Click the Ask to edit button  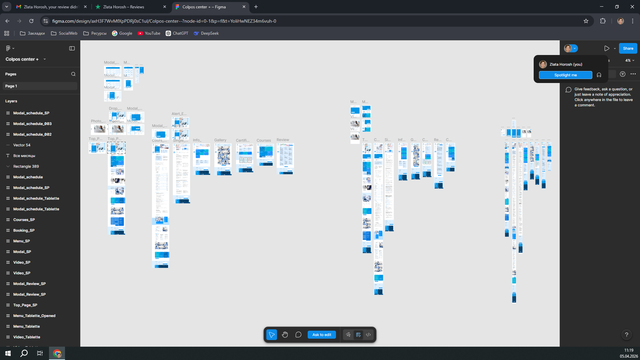click(x=322, y=335)
